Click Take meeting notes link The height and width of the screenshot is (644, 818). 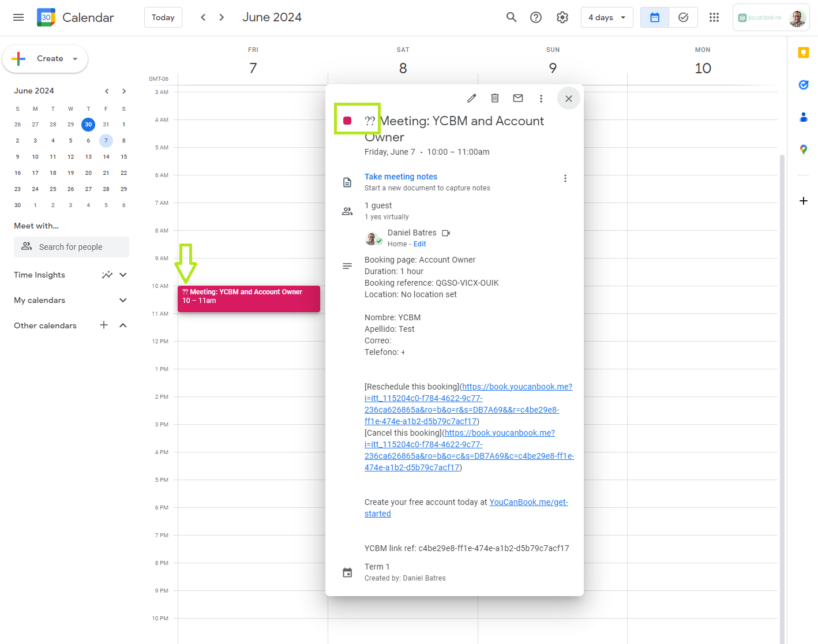pyautogui.click(x=401, y=177)
